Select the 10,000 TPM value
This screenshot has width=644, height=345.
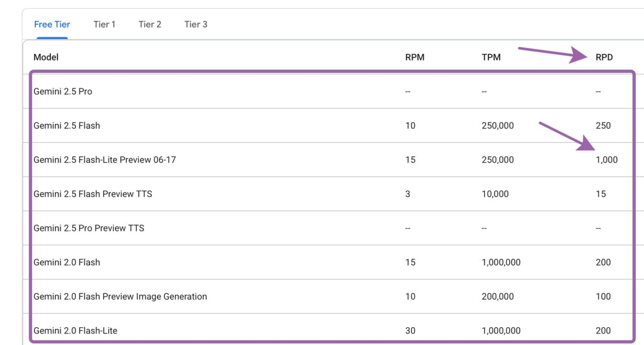(495, 194)
